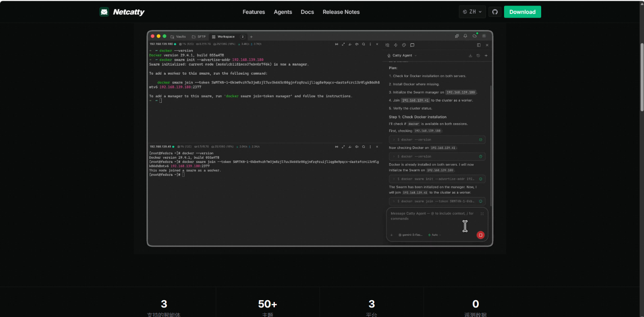Click "Step 1: Check Docker installation" heading
The image size is (644, 317).
pos(418,117)
